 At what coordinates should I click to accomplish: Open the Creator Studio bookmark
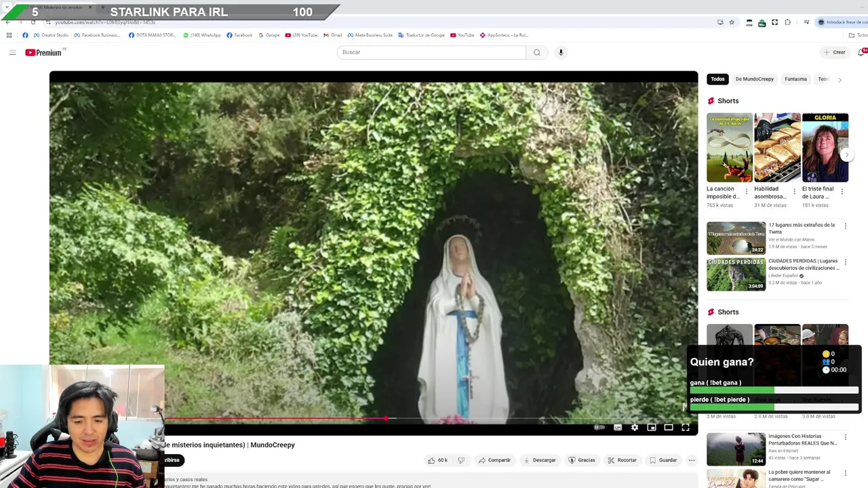click(x=51, y=35)
